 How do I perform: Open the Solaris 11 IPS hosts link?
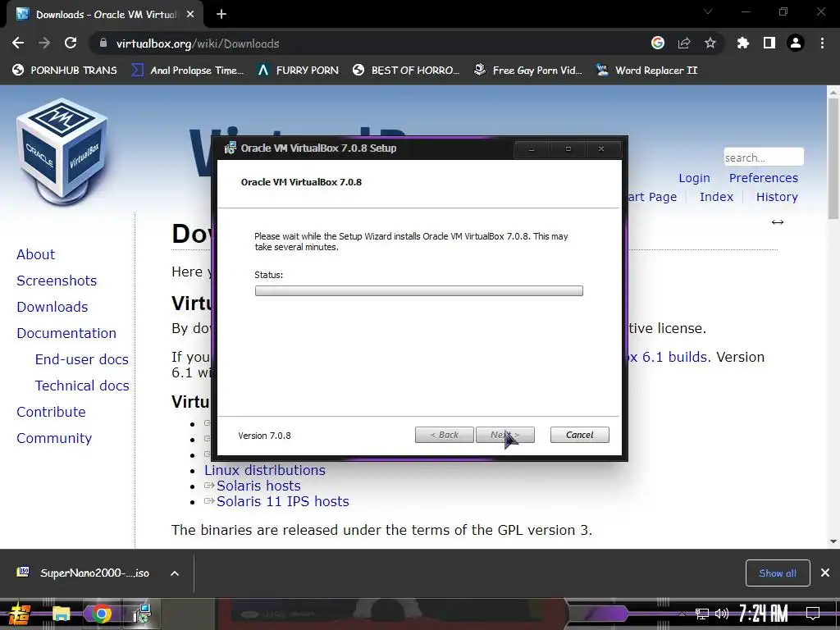click(x=283, y=501)
